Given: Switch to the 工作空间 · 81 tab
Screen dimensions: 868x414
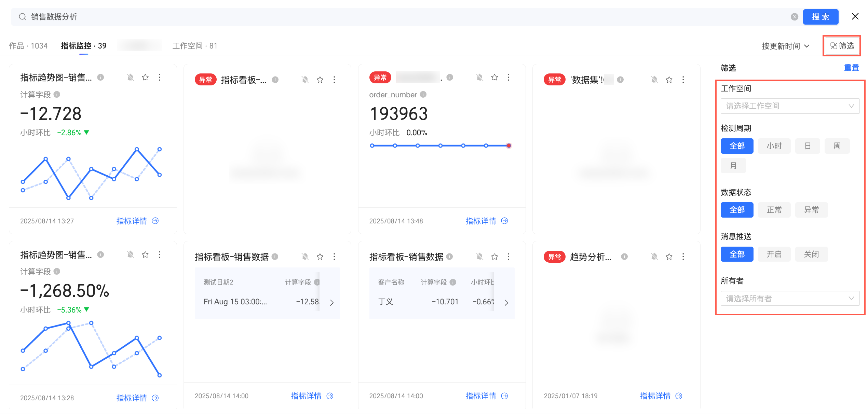Looking at the screenshot, I should click(x=195, y=46).
